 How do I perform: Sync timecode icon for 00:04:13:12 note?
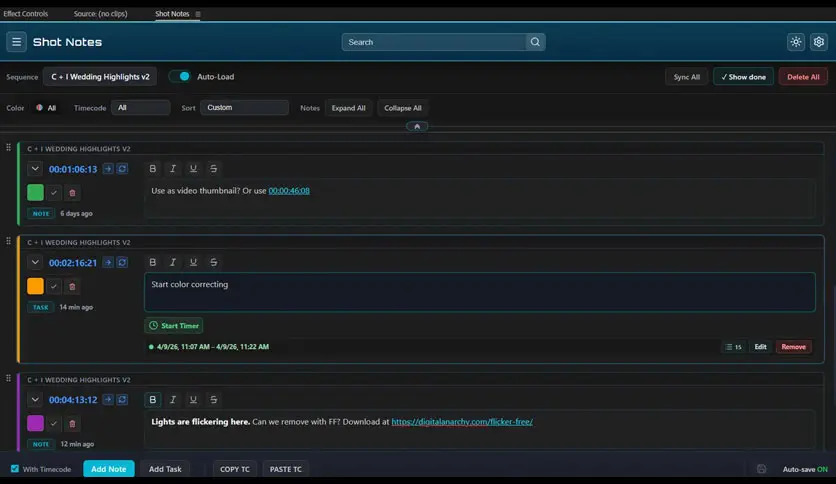(122, 399)
